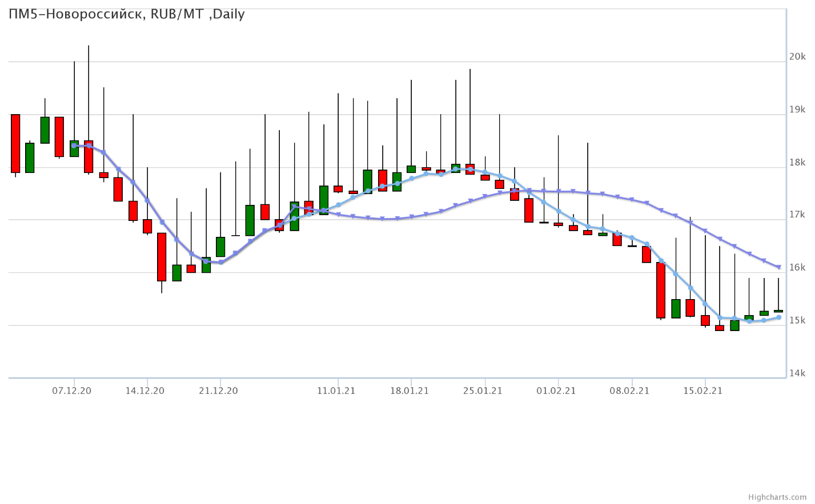Click the 08.02.21 date axis label

click(629, 391)
